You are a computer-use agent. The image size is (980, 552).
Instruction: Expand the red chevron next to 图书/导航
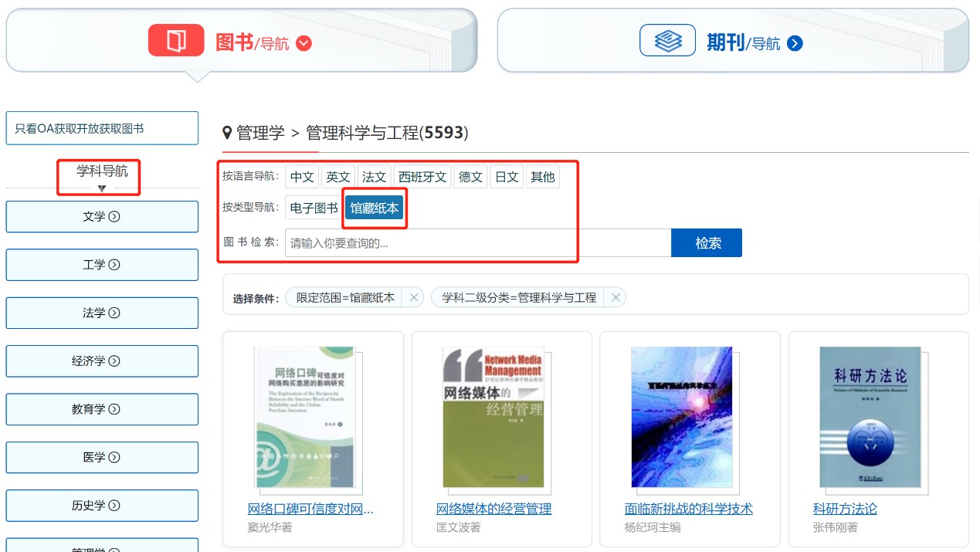[304, 43]
